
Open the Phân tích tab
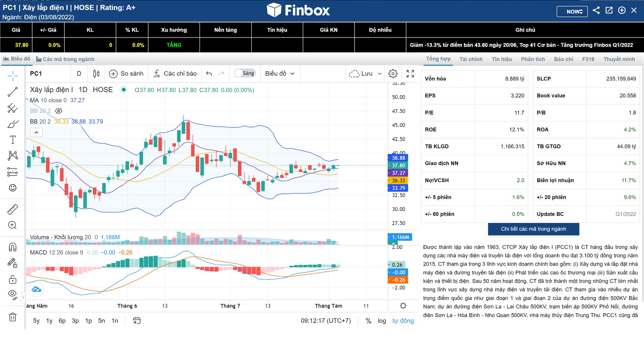point(533,59)
